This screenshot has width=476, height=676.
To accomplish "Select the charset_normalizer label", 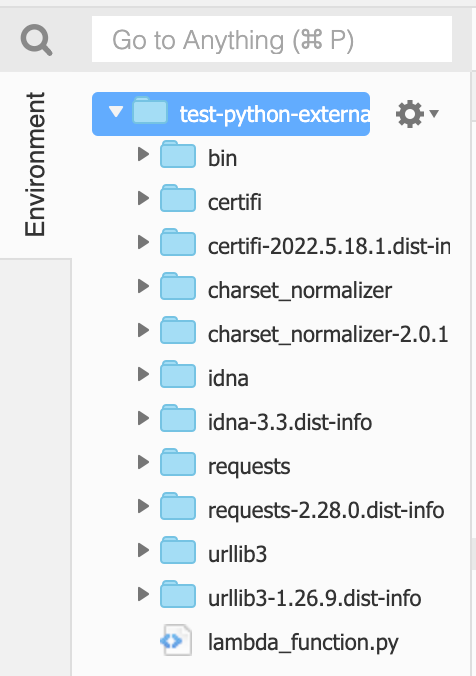I will pos(300,291).
